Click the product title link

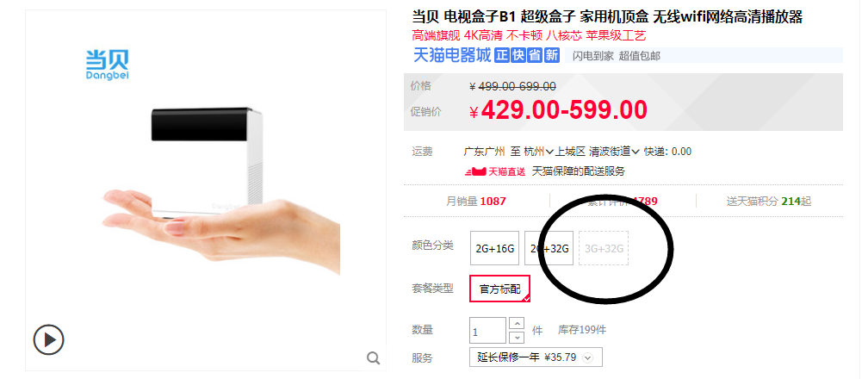point(607,17)
